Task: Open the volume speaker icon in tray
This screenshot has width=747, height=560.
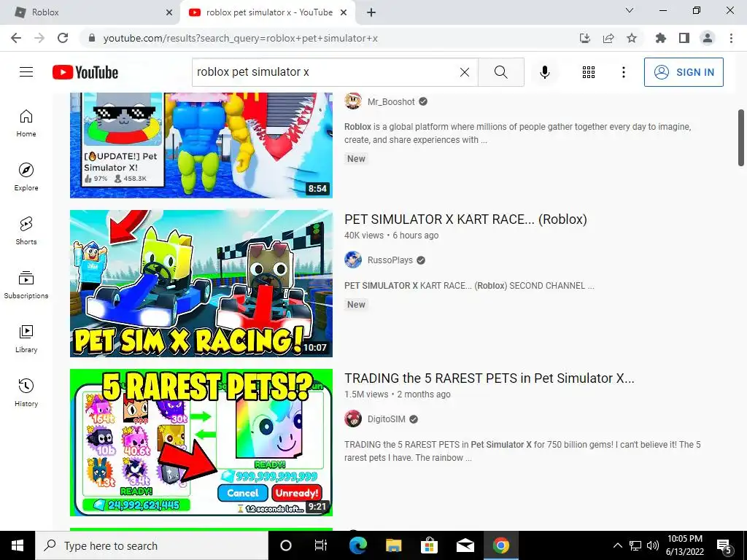Action: [x=653, y=545]
